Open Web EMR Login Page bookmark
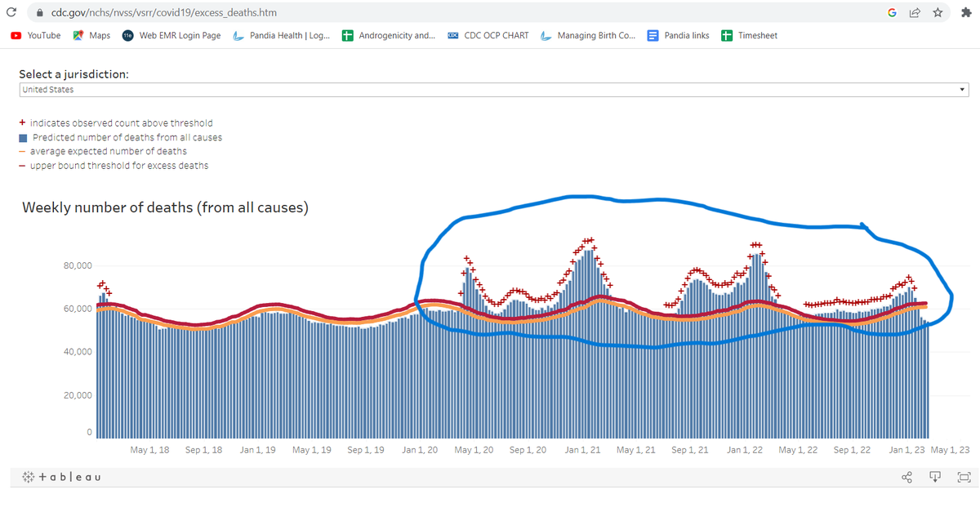This screenshot has width=980, height=512. tap(171, 36)
